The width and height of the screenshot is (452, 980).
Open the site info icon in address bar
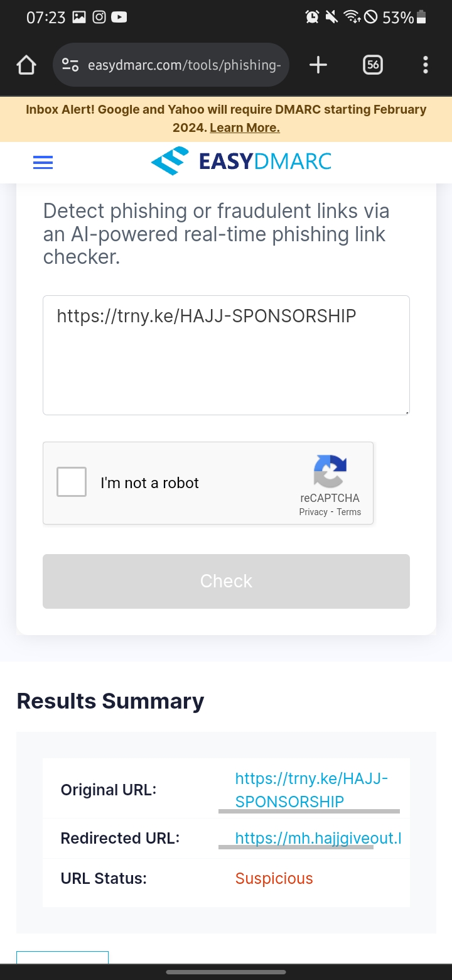(70, 65)
